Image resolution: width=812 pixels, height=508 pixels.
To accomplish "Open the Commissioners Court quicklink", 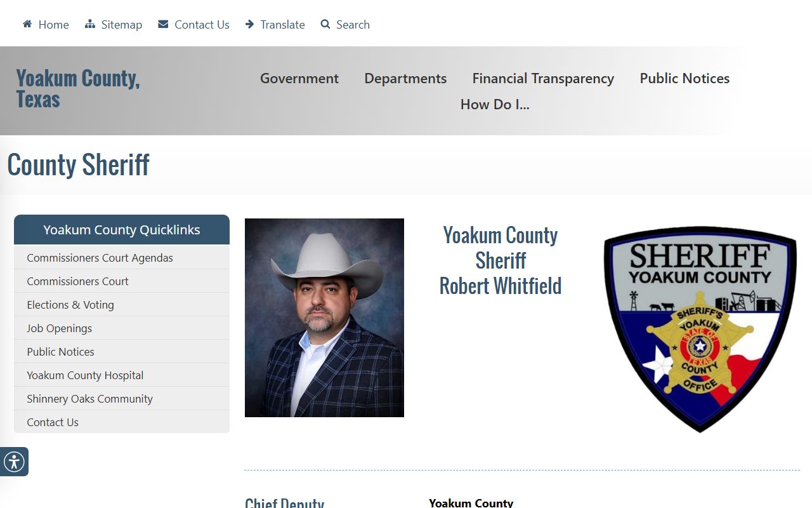I will pos(122,281).
